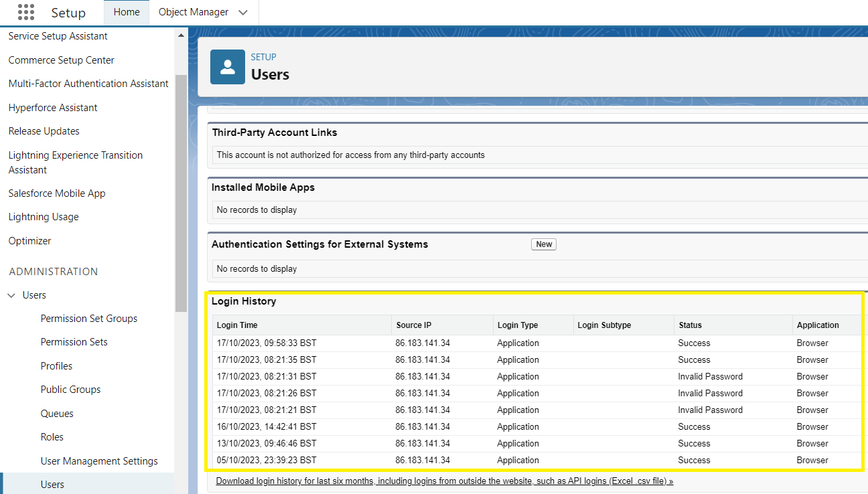Click login time 05/10/2023, 23:39:23 BST
The height and width of the screenshot is (494, 868).
[267, 461]
